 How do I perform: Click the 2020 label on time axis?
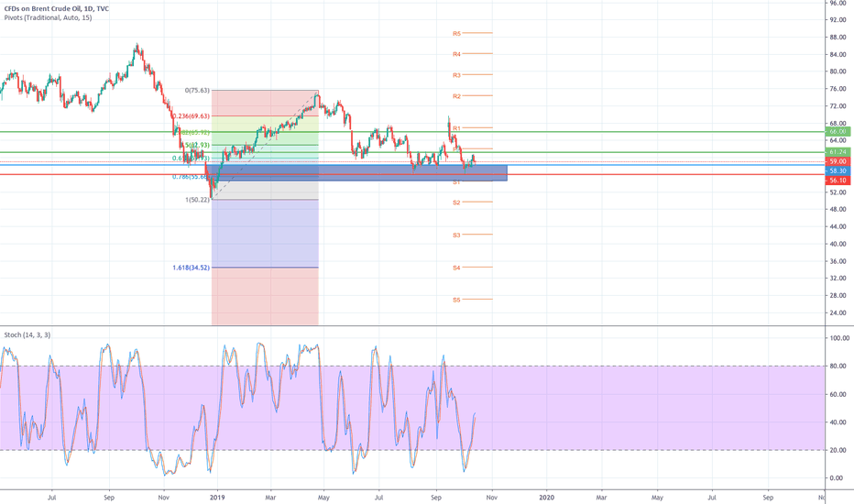(x=546, y=498)
